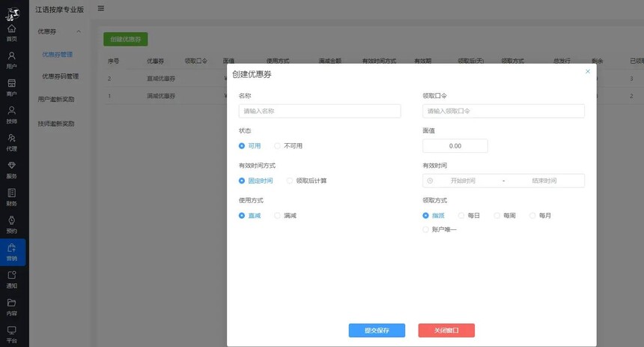Select 满减 usage method radio
Screen dimensions: 644x347
click(x=278, y=216)
